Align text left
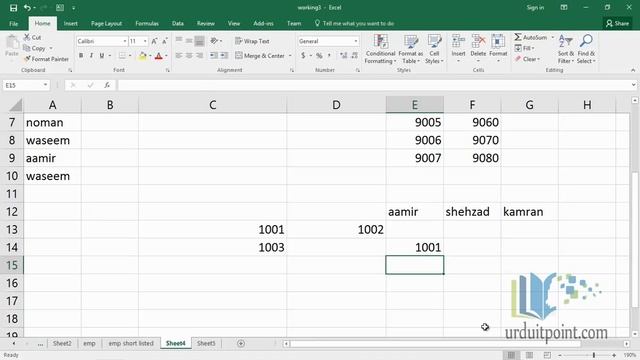The height and width of the screenshot is (360, 640). point(179,56)
